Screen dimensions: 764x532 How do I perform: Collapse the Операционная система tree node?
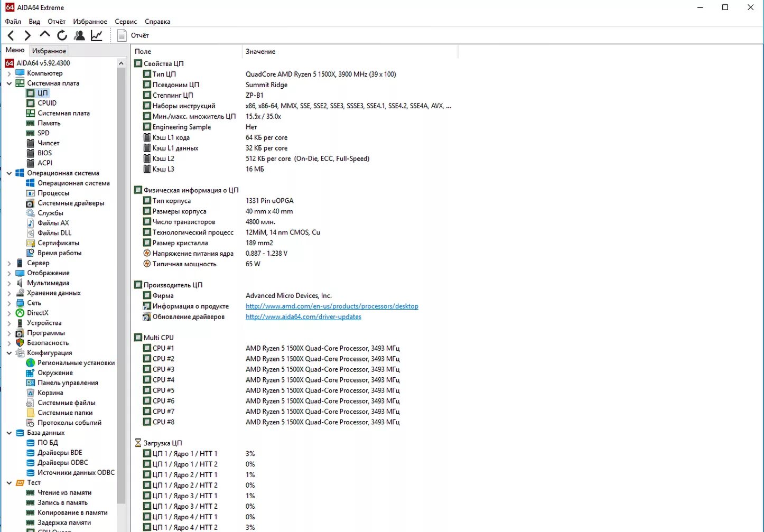pyautogui.click(x=9, y=173)
